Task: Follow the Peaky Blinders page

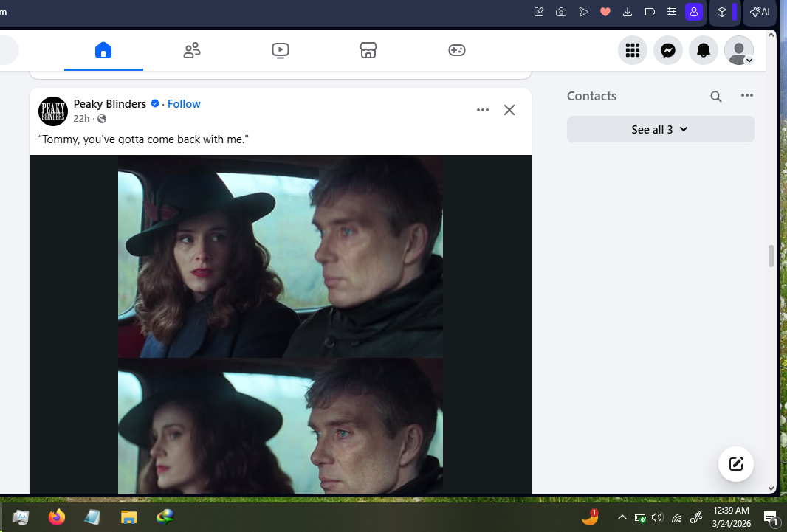Action: point(184,103)
